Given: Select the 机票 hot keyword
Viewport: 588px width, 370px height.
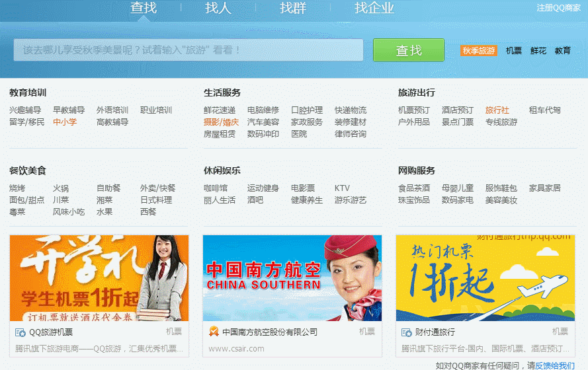Looking at the screenshot, I should [x=514, y=51].
